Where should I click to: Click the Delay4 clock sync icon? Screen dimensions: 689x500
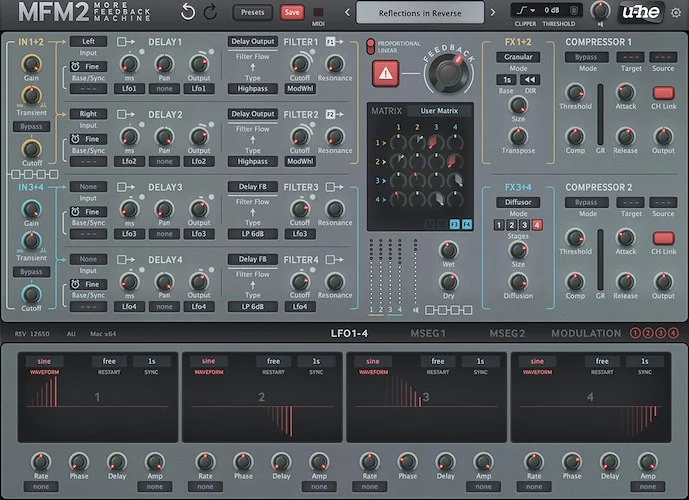76,284
